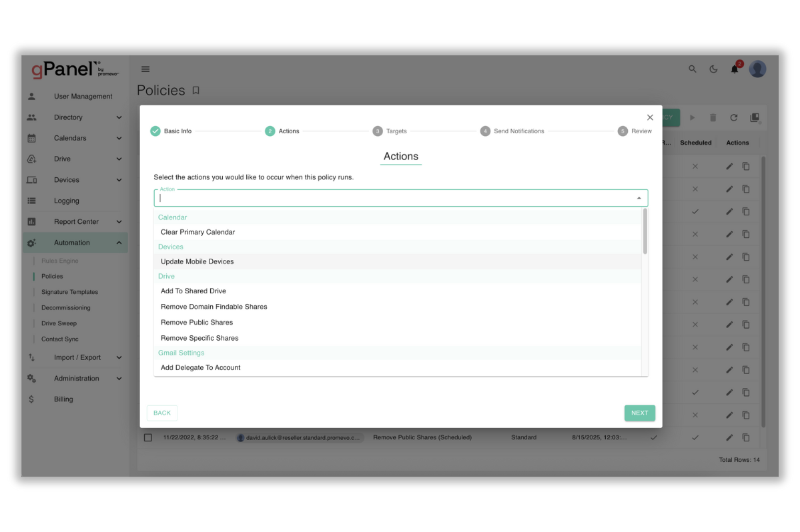Expand the Calendars menu chevron

coord(119,138)
